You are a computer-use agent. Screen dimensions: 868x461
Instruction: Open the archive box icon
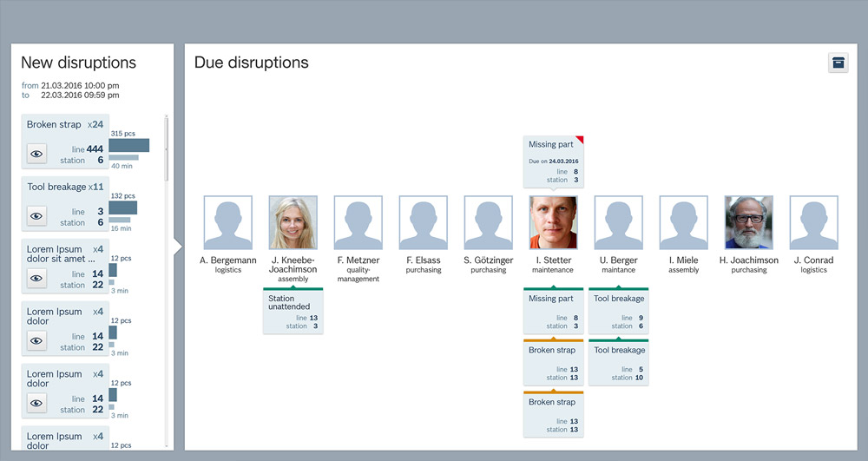tap(838, 63)
